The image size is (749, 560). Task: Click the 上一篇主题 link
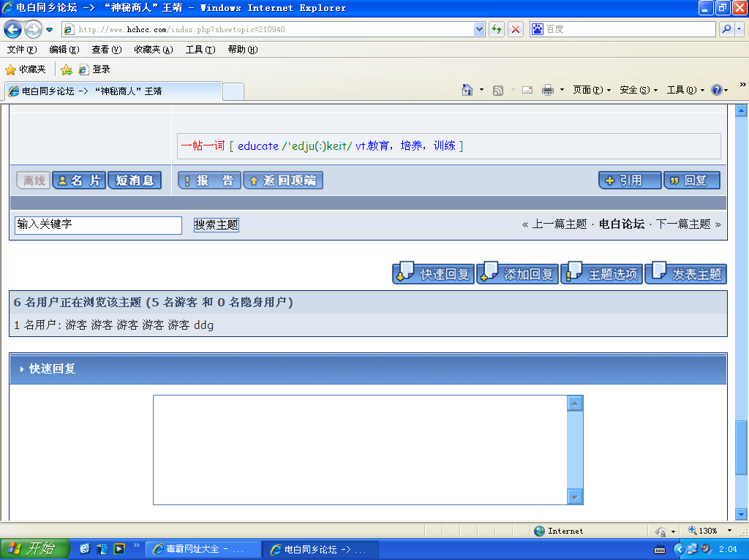[x=559, y=224]
